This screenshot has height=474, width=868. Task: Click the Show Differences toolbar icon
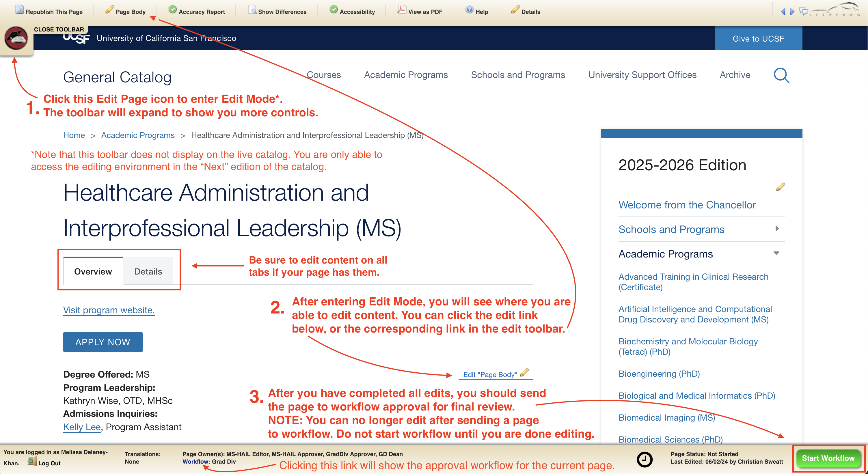point(252,10)
